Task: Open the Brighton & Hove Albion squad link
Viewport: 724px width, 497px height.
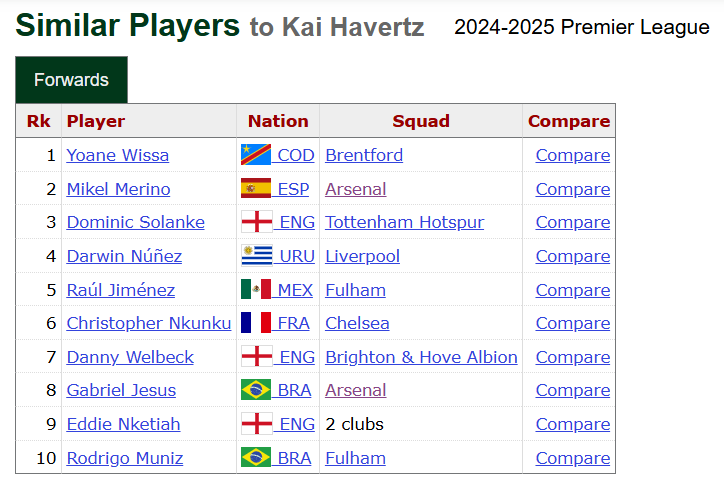Action: (x=421, y=357)
